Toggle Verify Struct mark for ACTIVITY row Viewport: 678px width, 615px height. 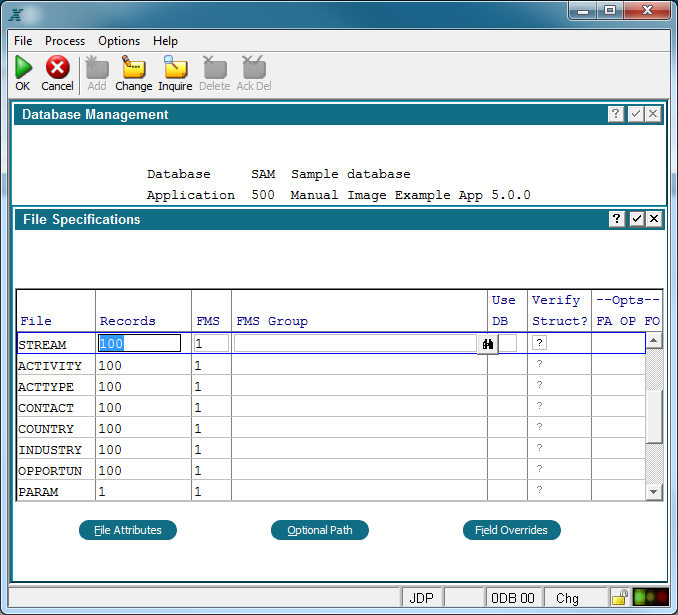tap(539, 364)
